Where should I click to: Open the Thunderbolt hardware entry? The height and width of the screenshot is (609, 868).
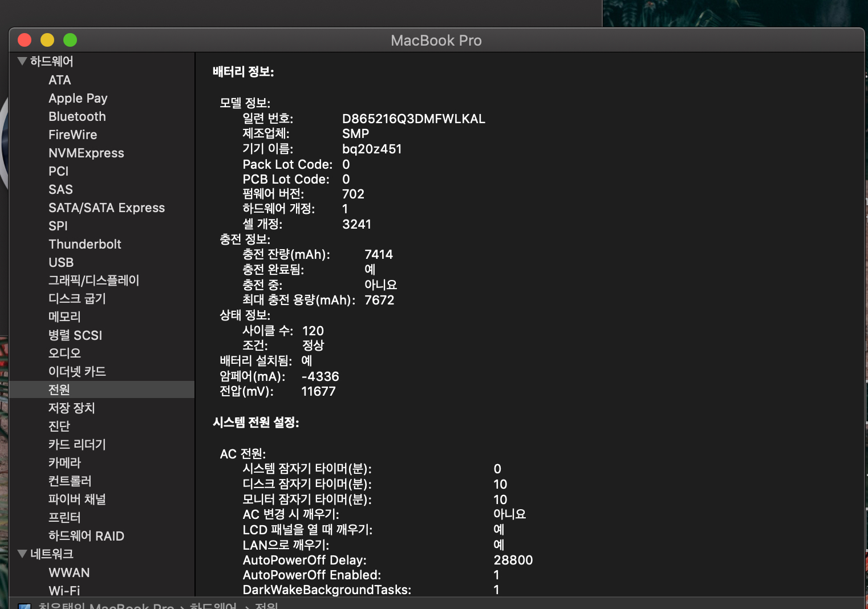(84, 244)
